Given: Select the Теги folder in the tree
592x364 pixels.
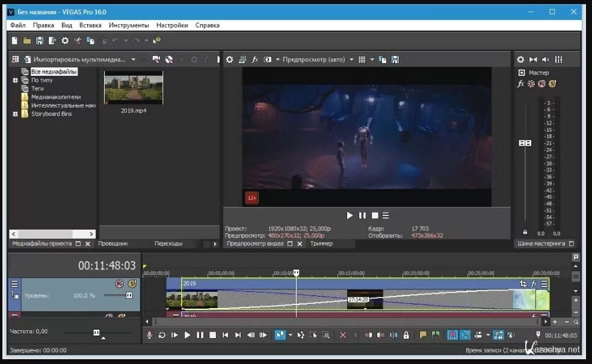Looking at the screenshot, I should (37, 88).
